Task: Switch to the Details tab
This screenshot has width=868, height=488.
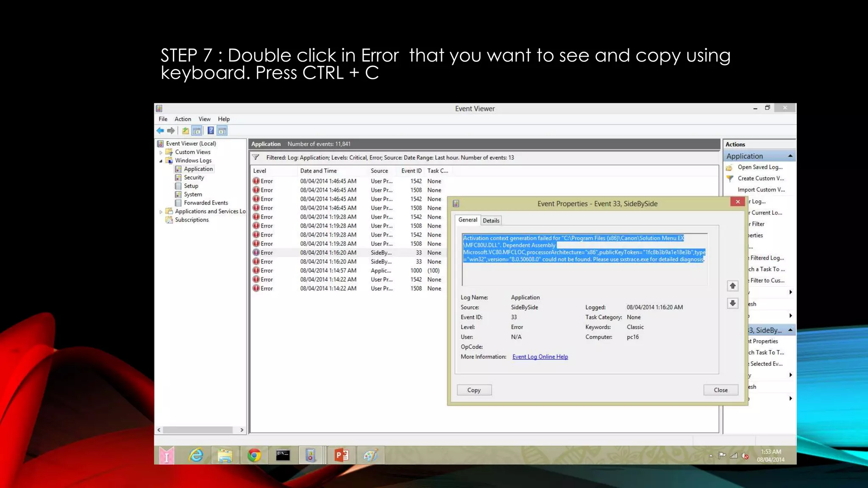Action: click(491, 220)
